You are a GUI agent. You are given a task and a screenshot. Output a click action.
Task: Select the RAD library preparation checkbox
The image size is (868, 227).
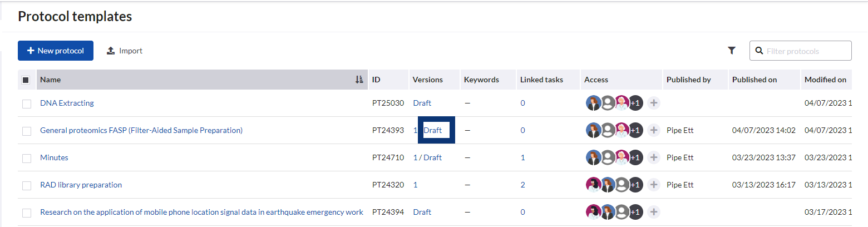27,185
